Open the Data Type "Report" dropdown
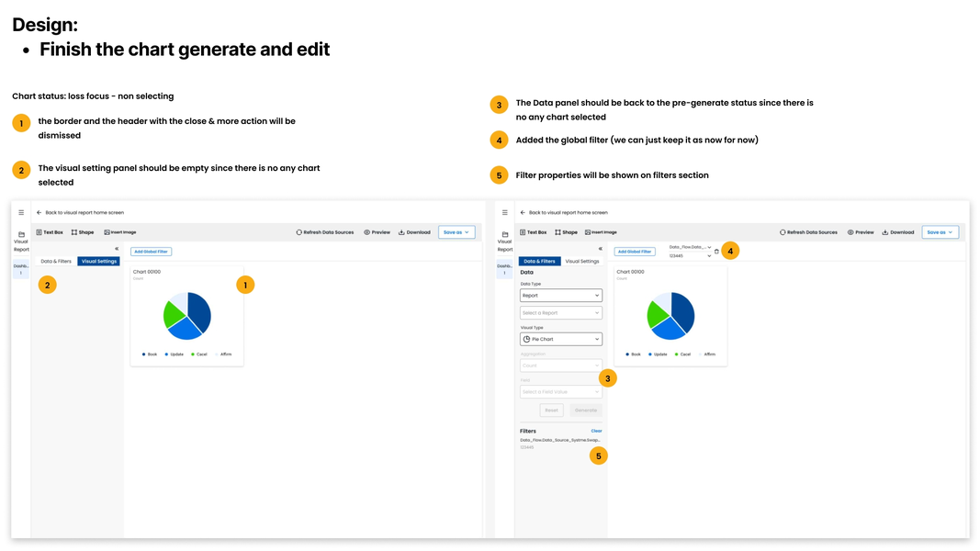 coord(560,296)
